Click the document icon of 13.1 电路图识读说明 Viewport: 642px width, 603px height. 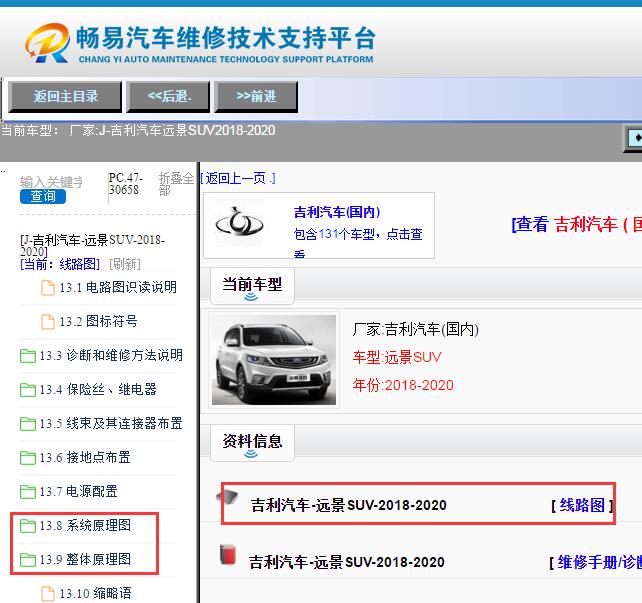48,287
